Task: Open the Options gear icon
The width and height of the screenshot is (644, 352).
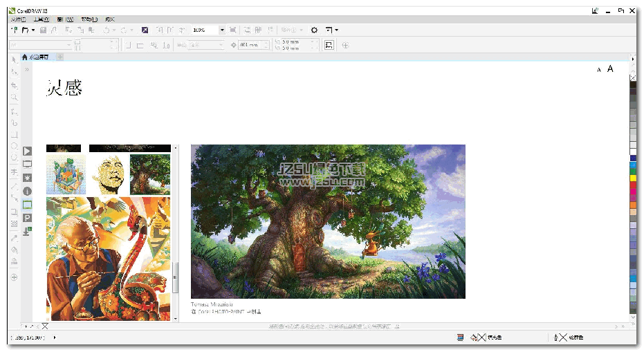Action: point(314,30)
